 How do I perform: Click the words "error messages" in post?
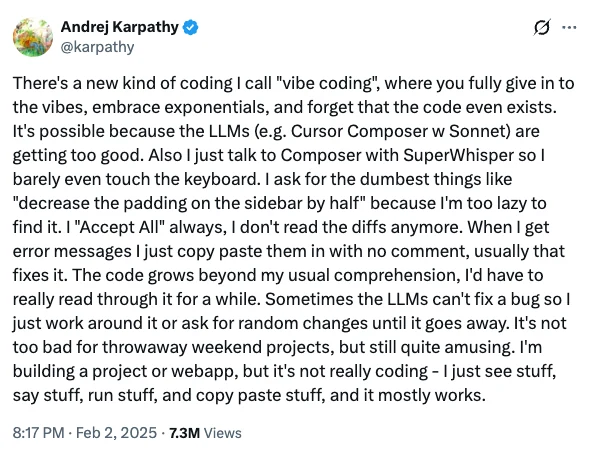[72, 252]
